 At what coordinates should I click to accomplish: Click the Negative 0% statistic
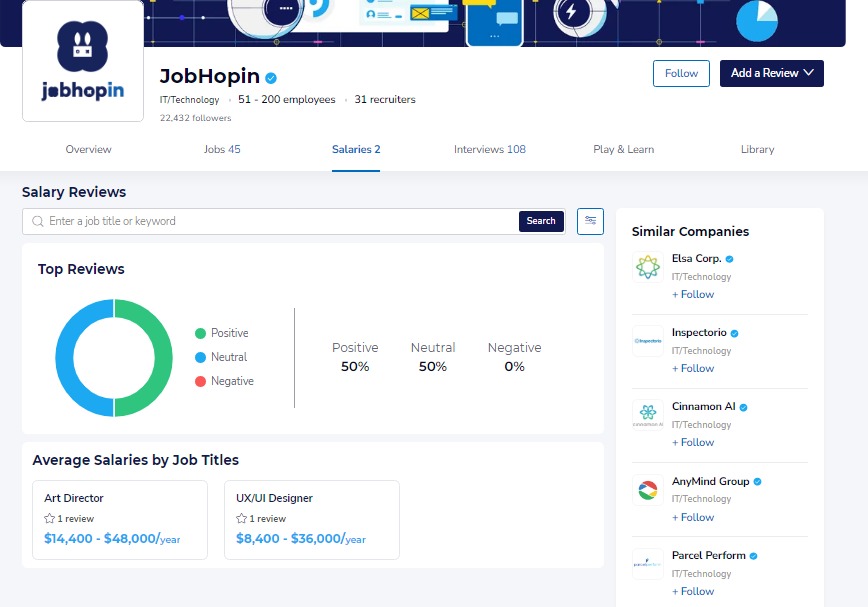tap(514, 357)
